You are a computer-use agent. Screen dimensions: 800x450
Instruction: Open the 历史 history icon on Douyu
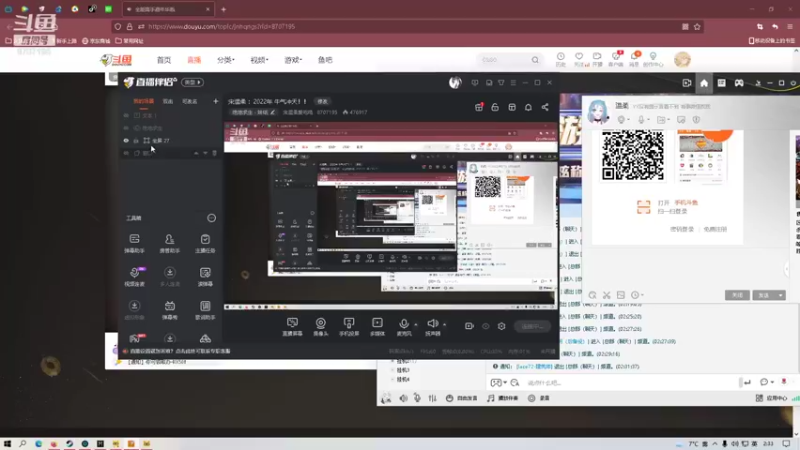click(x=561, y=59)
